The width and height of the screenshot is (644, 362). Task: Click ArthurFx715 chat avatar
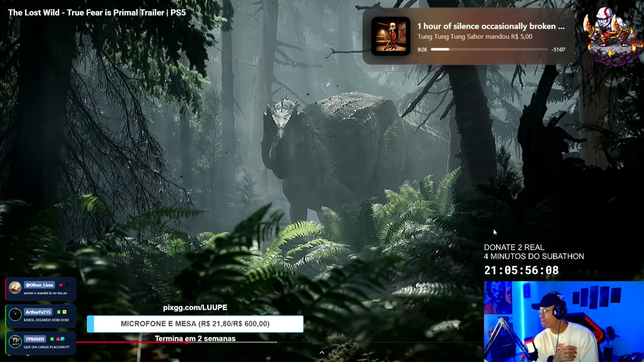(x=15, y=315)
